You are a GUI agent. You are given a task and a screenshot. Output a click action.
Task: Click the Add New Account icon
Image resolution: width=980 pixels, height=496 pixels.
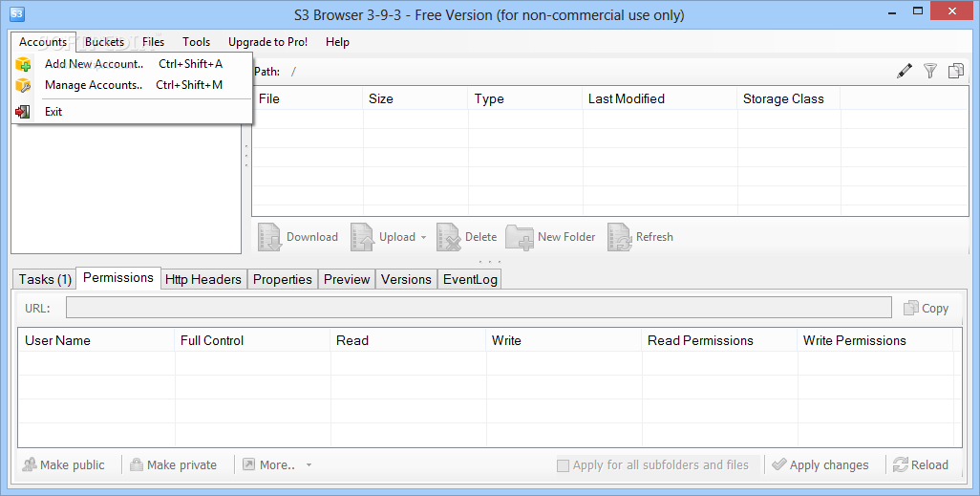point(23,64)
